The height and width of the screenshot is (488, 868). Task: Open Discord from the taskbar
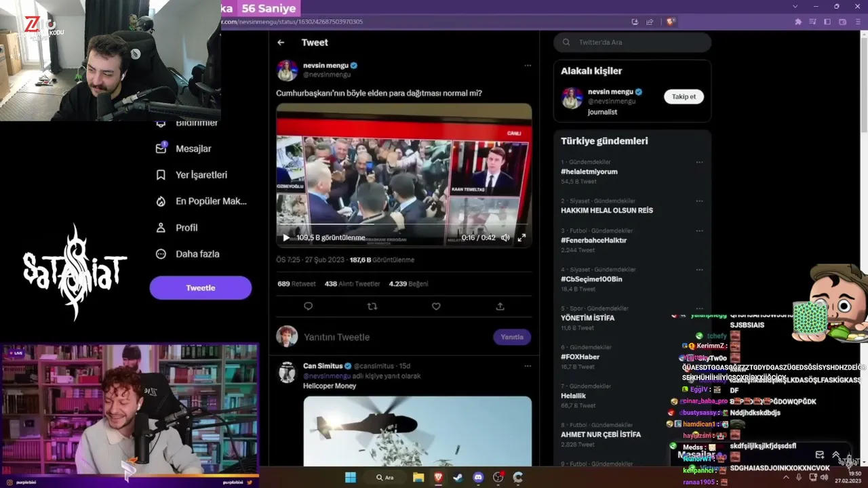coord(478,477)
